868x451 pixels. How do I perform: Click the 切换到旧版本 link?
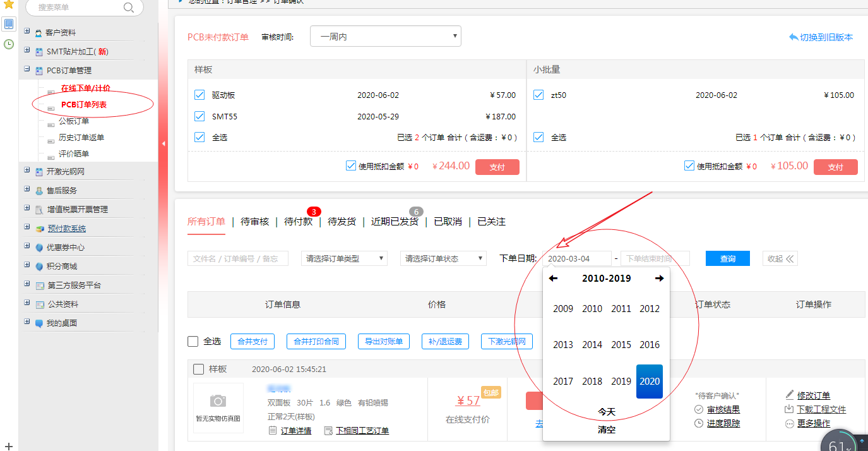pos(821,37)
